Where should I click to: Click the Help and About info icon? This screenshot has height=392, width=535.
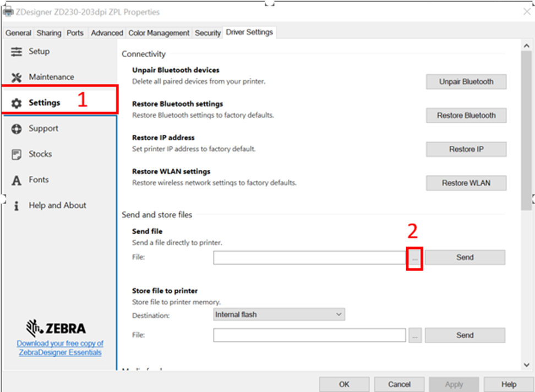tap(17, 206)
